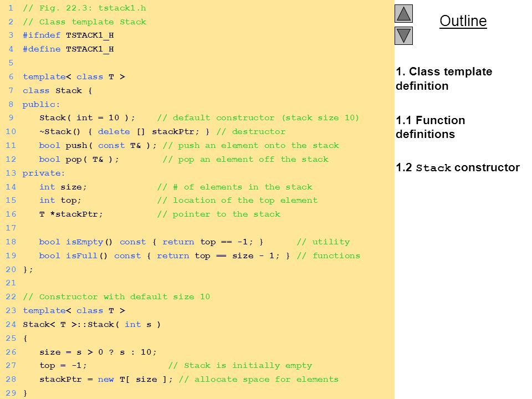This screenshot has width=532, height=399.
Task: Click line number 29
Action: click(x=11, y=393)
